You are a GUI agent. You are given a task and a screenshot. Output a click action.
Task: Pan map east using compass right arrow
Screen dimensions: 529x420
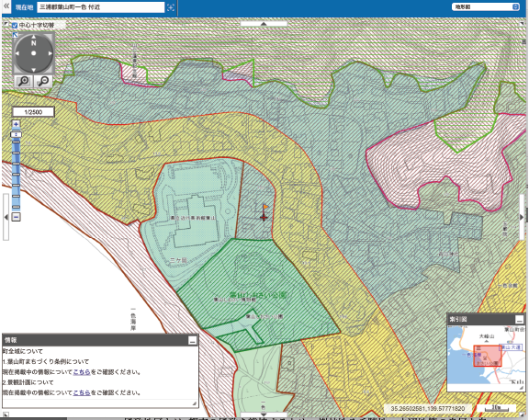[x=51, y=53]
